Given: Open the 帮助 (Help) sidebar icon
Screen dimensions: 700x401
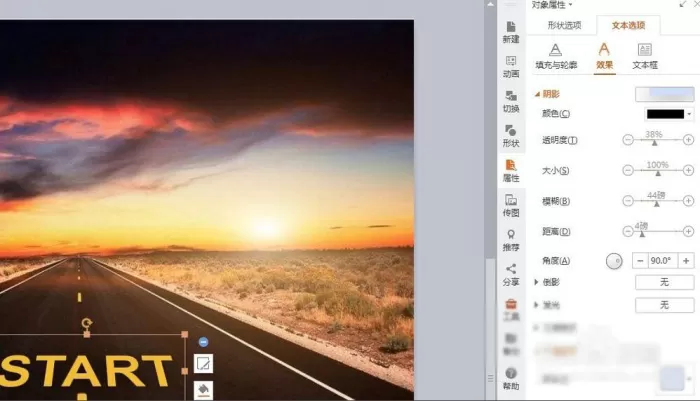Looking at the screenshot, I should pyautogui.click(x=511, y=379).
